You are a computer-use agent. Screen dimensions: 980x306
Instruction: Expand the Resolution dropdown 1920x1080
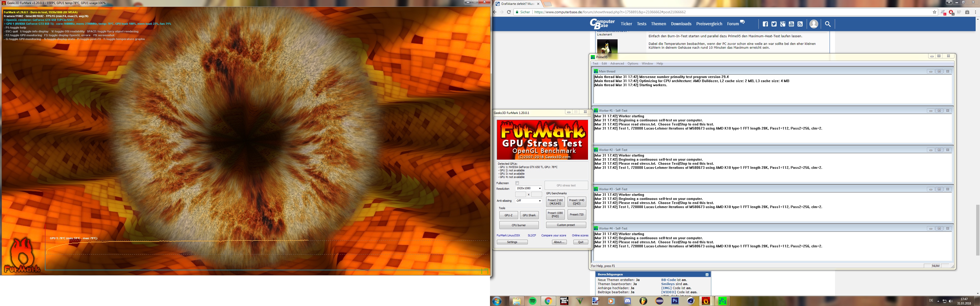point(529,188)
